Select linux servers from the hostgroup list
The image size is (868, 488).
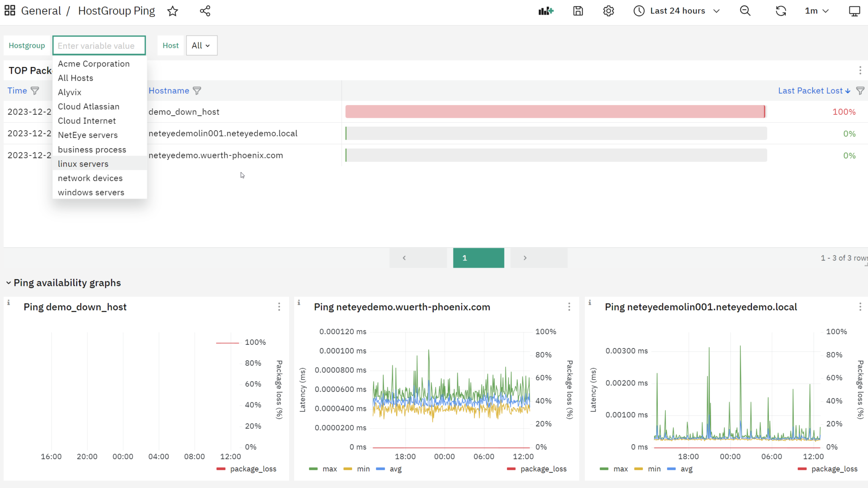(83, 164)
